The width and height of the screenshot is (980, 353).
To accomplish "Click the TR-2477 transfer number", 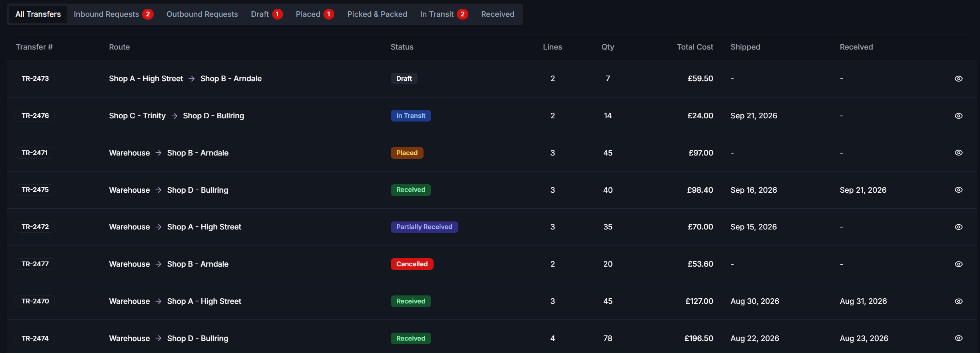I will click(x=35, y=264).
